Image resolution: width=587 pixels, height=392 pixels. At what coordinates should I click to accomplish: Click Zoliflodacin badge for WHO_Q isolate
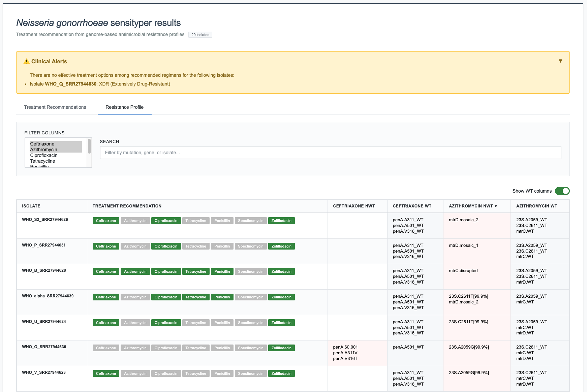281,348
